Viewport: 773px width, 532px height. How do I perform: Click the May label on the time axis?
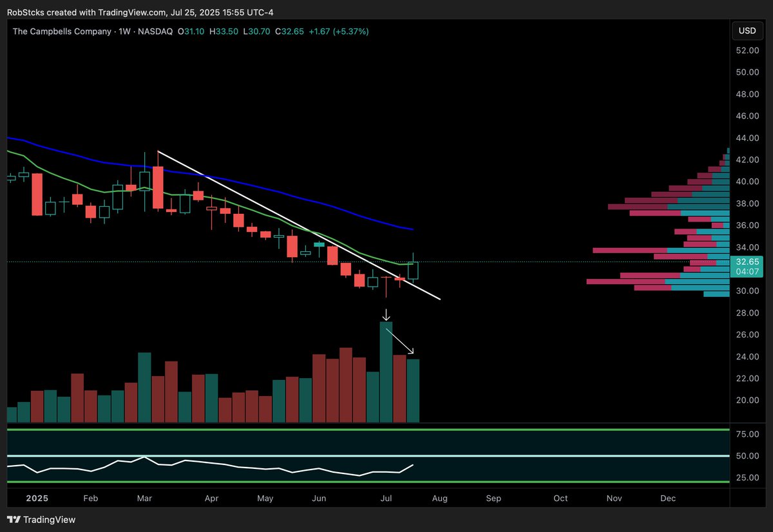click(x=265, y=499)
